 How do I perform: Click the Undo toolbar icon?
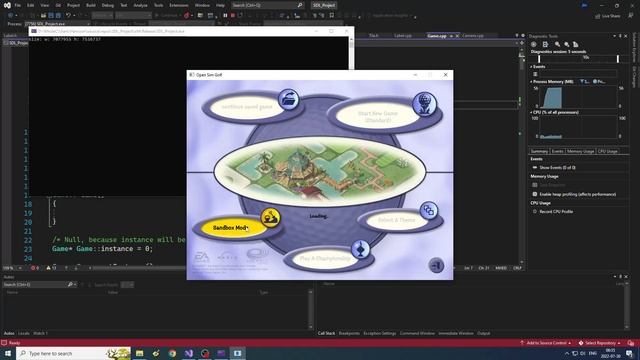68,16
